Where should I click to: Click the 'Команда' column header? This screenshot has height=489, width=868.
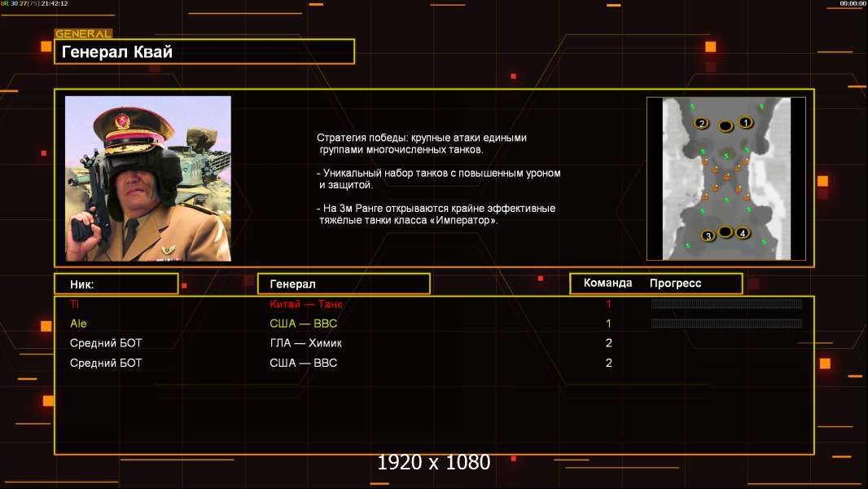pos(607,283)
